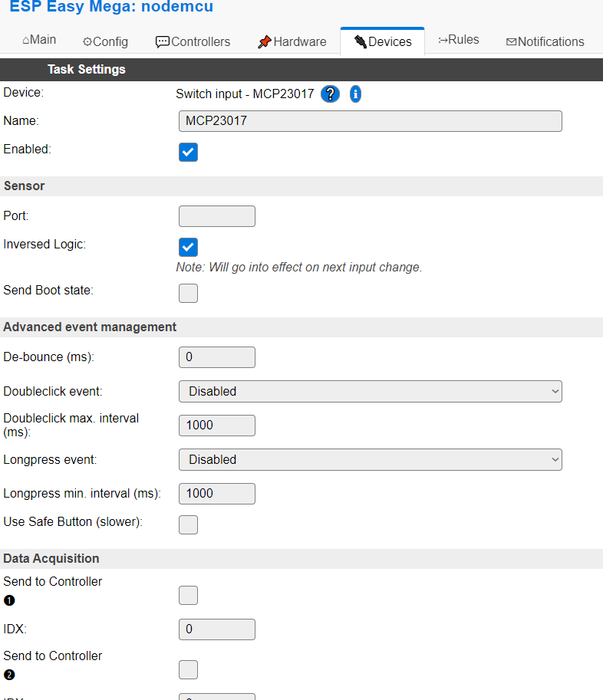Screen dimensions: 603x700
Task: Click the Task Settings heading
Action: point(87,70)
